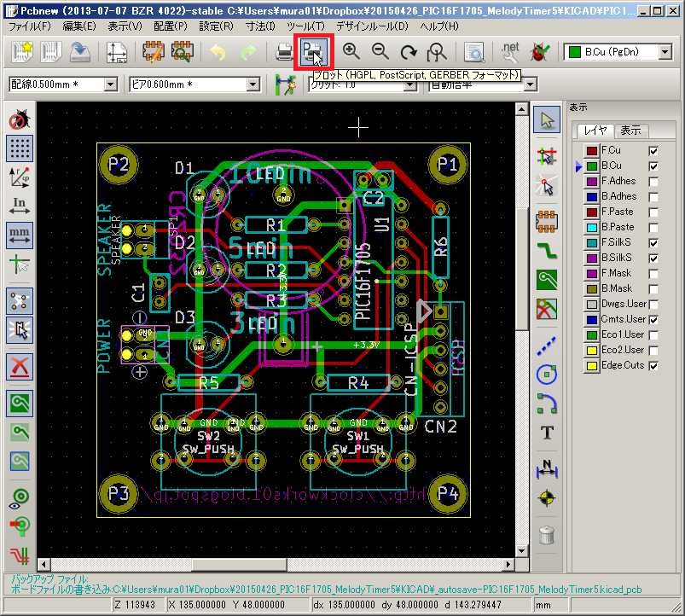
Task: Toggle Cmts.User layer checkbox
Action: point(653,320)
